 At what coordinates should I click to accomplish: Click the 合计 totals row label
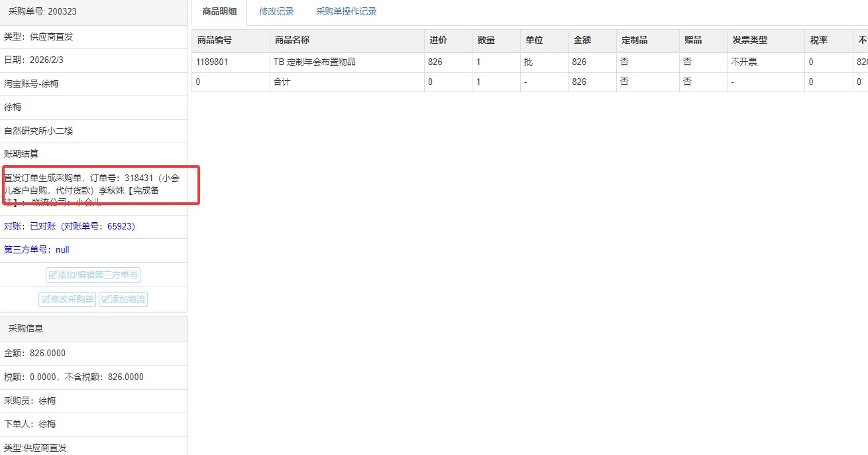pyautogui.click(x=282, y=82)
